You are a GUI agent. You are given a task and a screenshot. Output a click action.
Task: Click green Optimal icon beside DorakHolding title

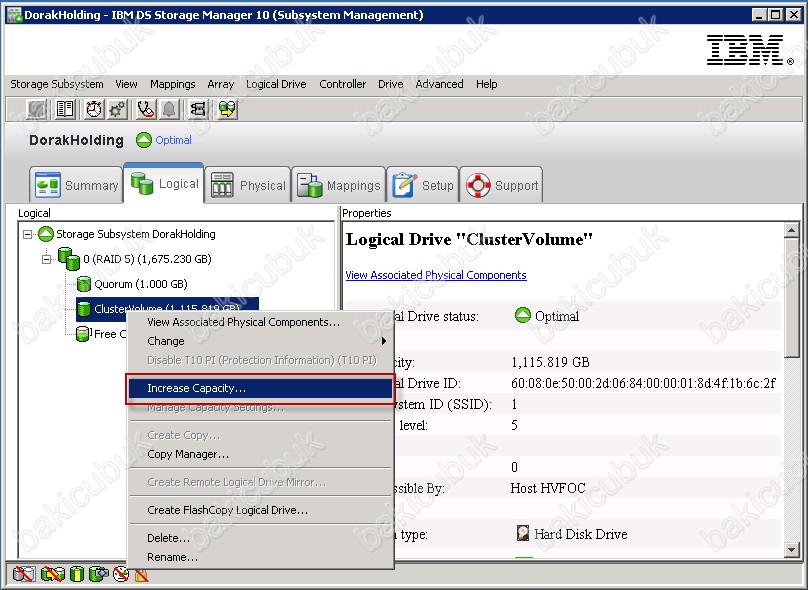tap(144, 140)
